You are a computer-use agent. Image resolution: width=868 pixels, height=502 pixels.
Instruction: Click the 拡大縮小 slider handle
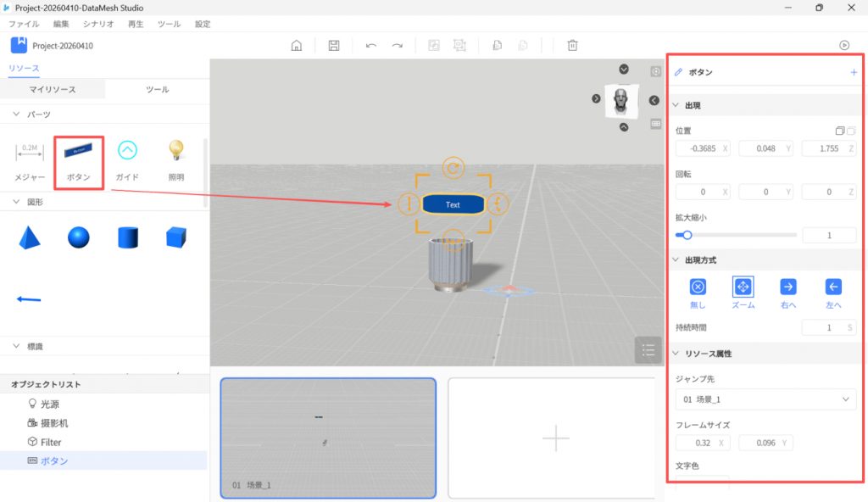(x=687, y=235)
